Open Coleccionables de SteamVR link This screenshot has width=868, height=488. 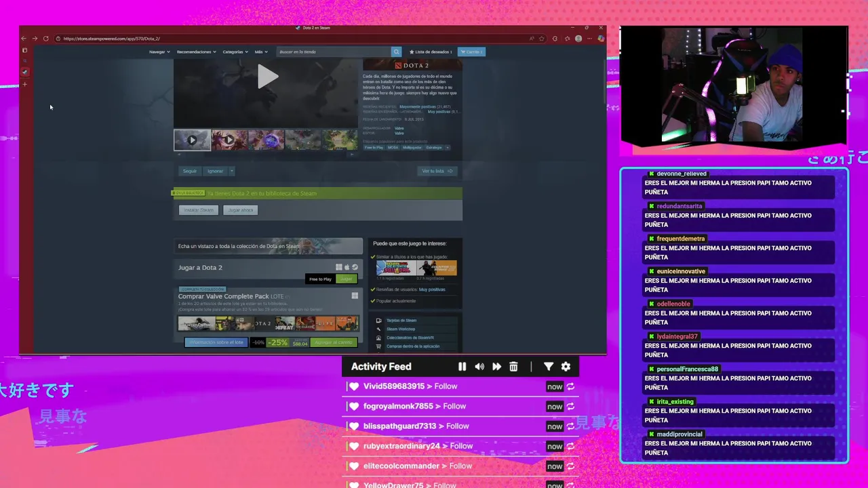click(410, 338)
